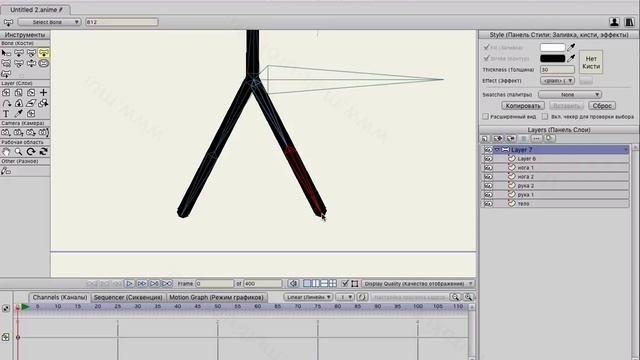This screenshot has height=360, width=640.
Task: Switch to the Sequencer (Сиквенция) tab
Action: 128,297
